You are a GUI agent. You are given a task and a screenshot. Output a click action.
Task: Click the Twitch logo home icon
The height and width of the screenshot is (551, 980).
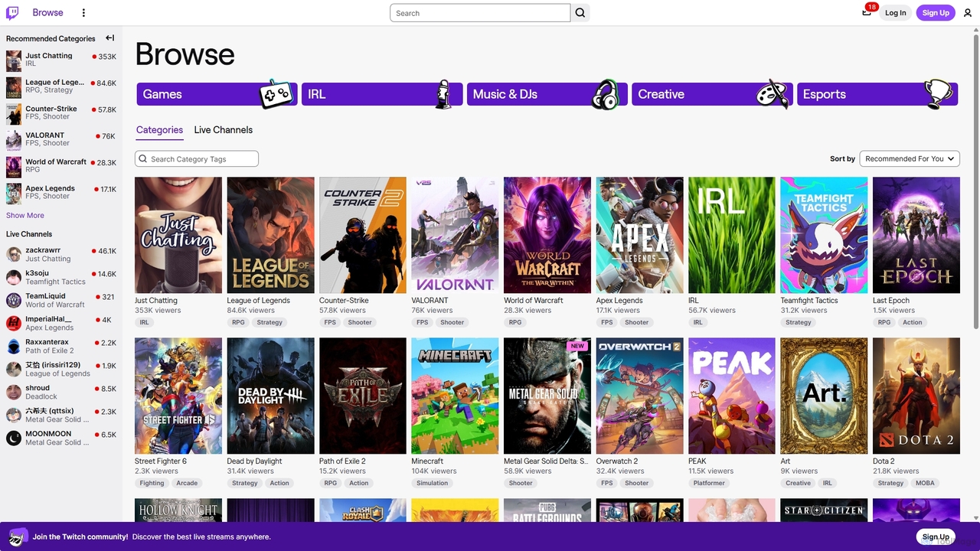[13, 12]
